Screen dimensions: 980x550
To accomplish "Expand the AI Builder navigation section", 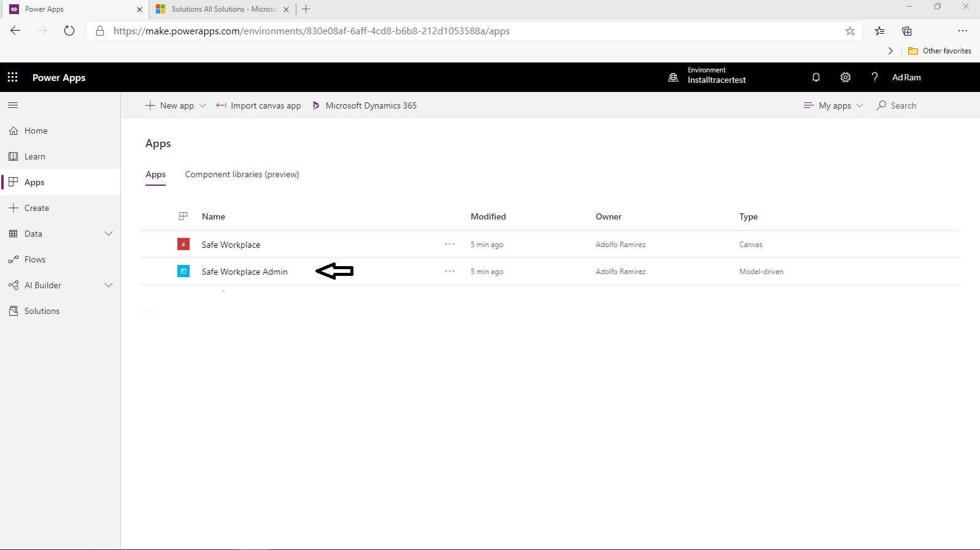I will (109, 285).
